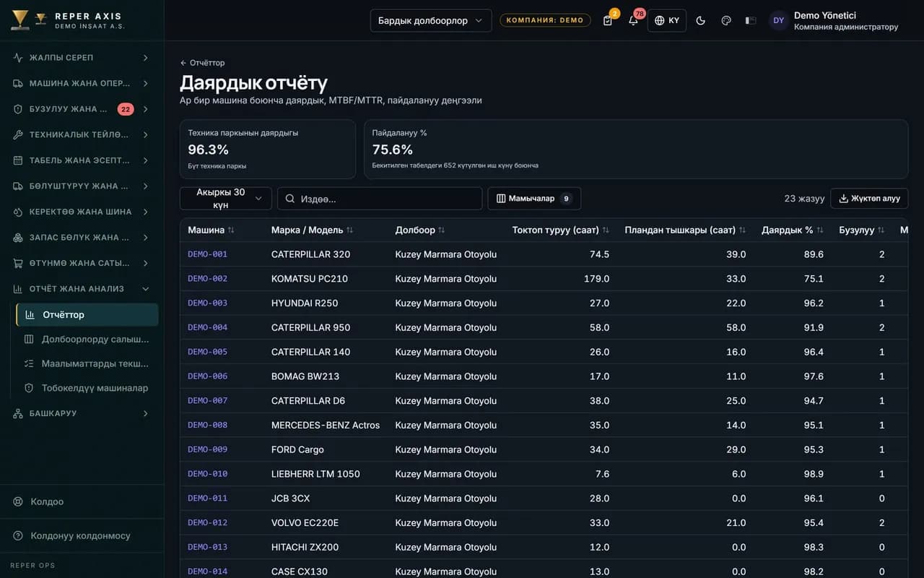The width and height of the screenshot is (924, 578).
Task: Open Маалыматтарды текш sidebar item
Action: pyautogui.click(x=87, y=363)
